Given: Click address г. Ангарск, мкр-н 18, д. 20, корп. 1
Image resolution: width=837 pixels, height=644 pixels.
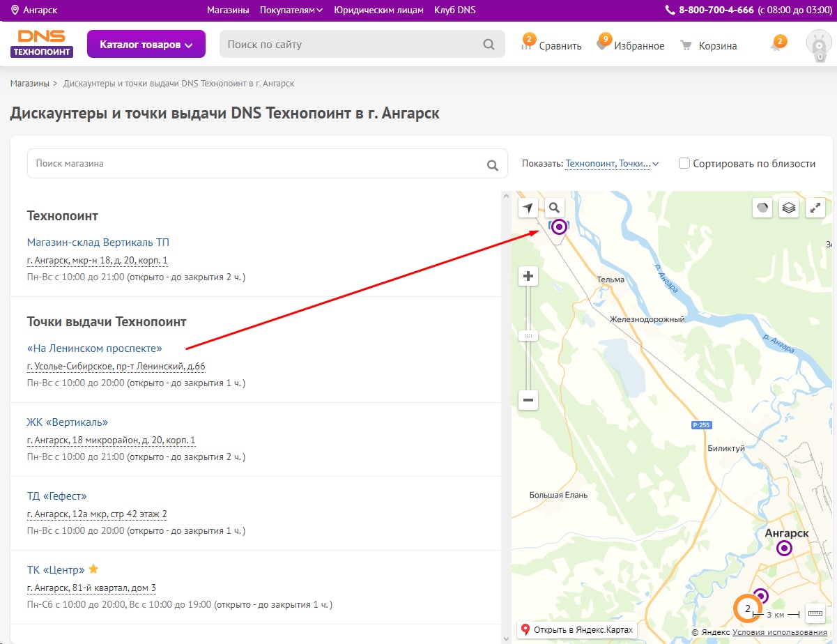Looking at the screenshot, I should [x=98, y=261].
